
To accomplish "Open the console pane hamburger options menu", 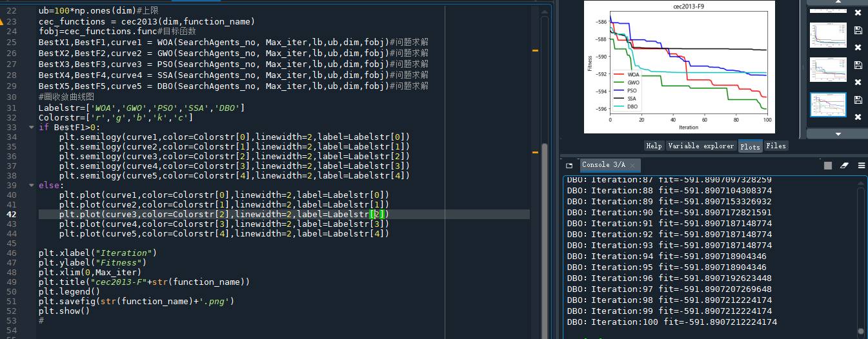I will (x=861, y=166).
